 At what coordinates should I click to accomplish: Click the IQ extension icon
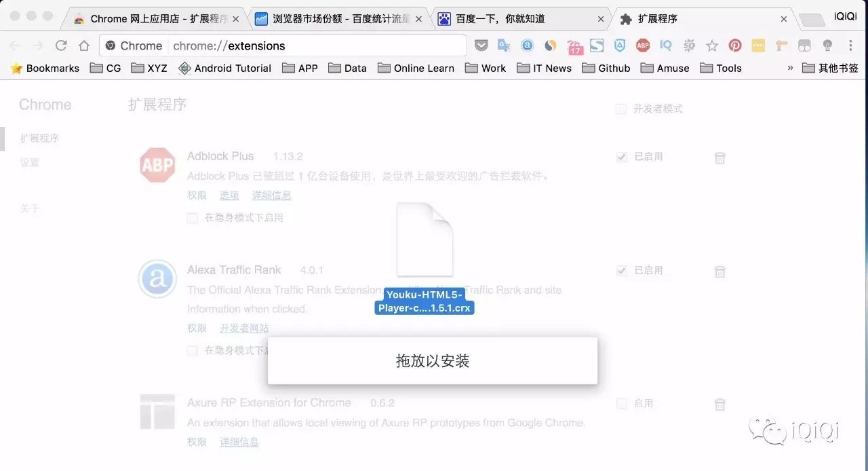[666, 45]
